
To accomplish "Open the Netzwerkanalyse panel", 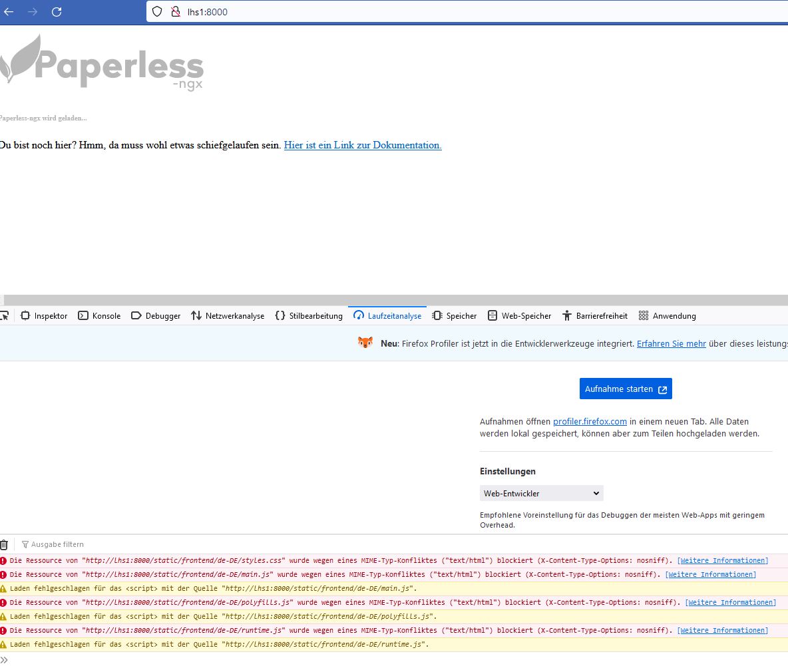I will pos(228,315).
